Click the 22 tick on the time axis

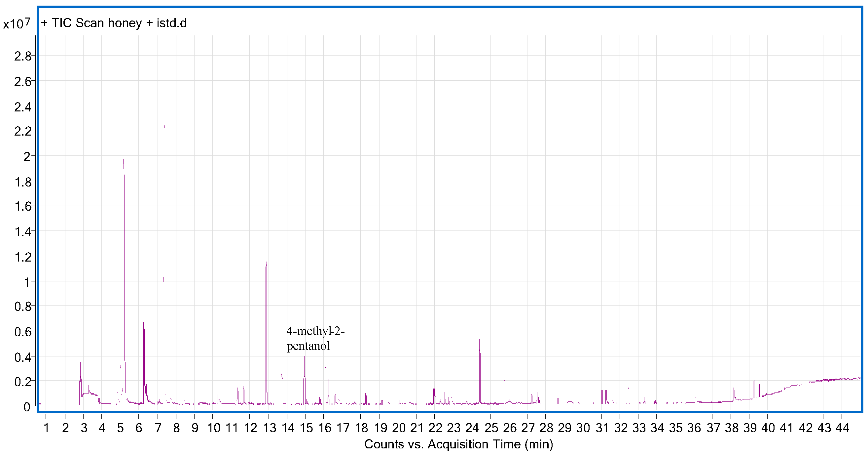435,428
